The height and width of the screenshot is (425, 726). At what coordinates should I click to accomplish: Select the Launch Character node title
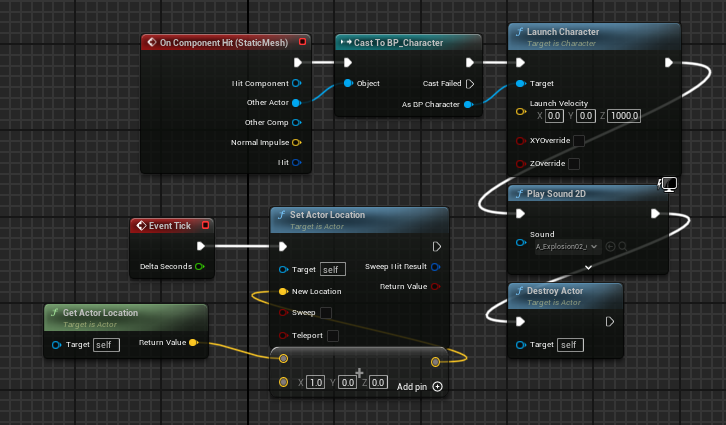[563, 32]
